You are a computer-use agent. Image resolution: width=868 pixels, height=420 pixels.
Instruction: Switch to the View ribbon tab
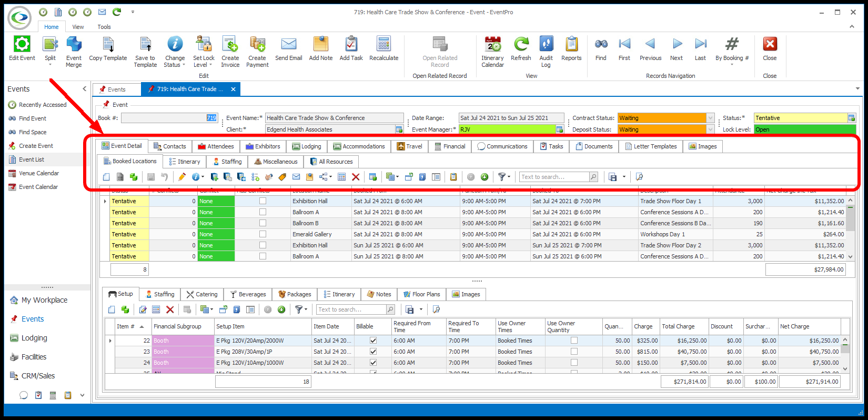78,27
